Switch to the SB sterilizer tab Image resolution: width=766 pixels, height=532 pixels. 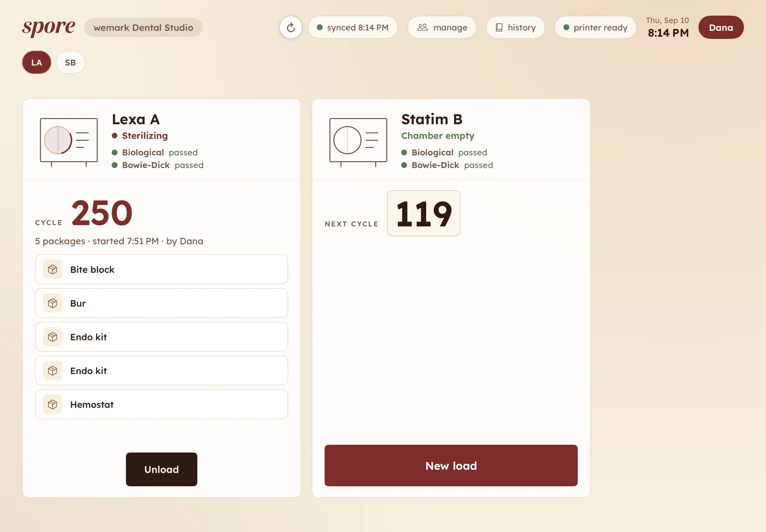point(70,62)
